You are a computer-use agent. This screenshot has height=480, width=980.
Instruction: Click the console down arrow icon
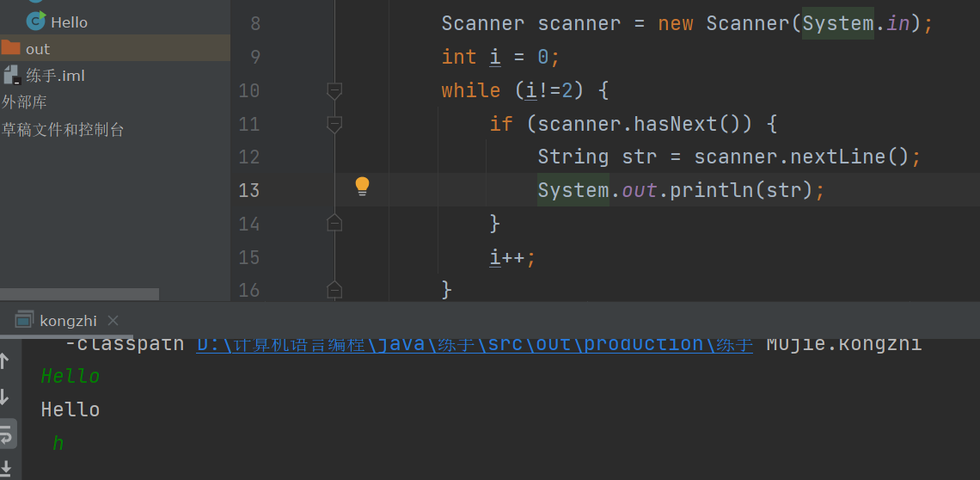tap(4, 397)
